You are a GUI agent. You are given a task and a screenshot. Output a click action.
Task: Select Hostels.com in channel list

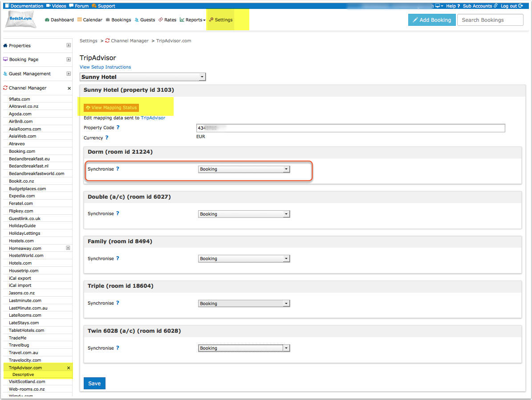click(21, 241)
